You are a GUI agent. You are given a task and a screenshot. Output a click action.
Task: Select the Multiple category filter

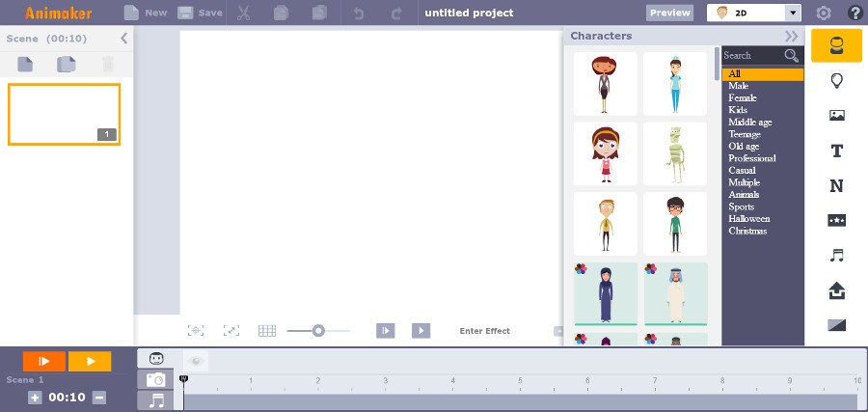coord(744,182)
